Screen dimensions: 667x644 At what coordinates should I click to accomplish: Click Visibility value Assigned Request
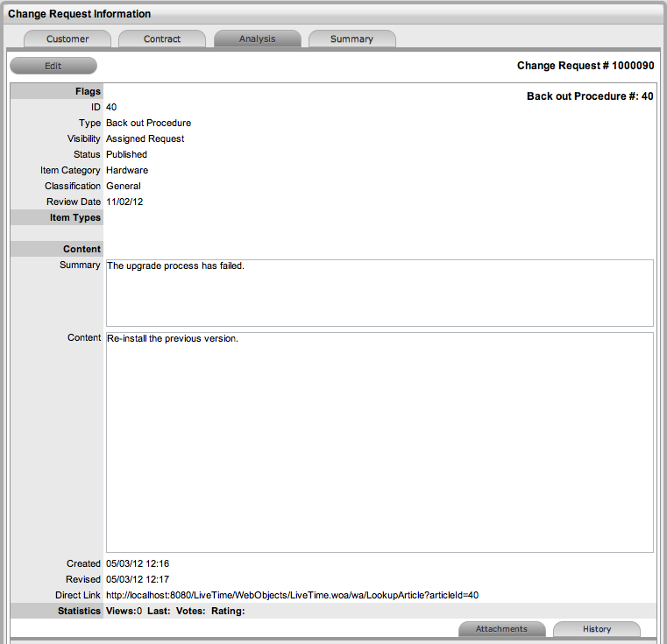[145, 138]
